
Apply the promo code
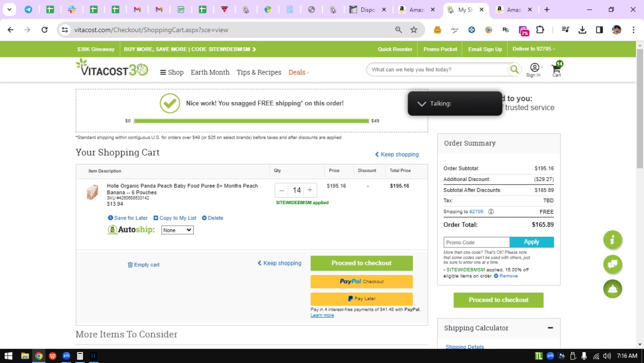click(531, 242)
